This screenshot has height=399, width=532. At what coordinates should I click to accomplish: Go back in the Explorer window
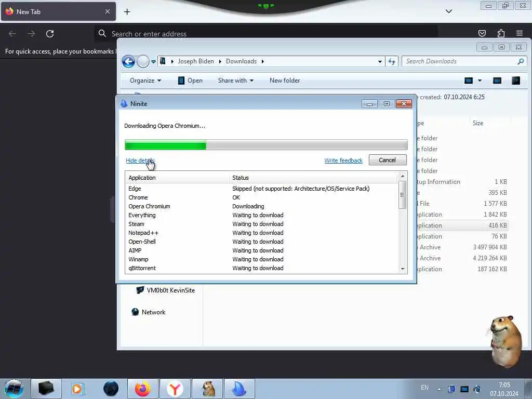click(x=128, y=62)
